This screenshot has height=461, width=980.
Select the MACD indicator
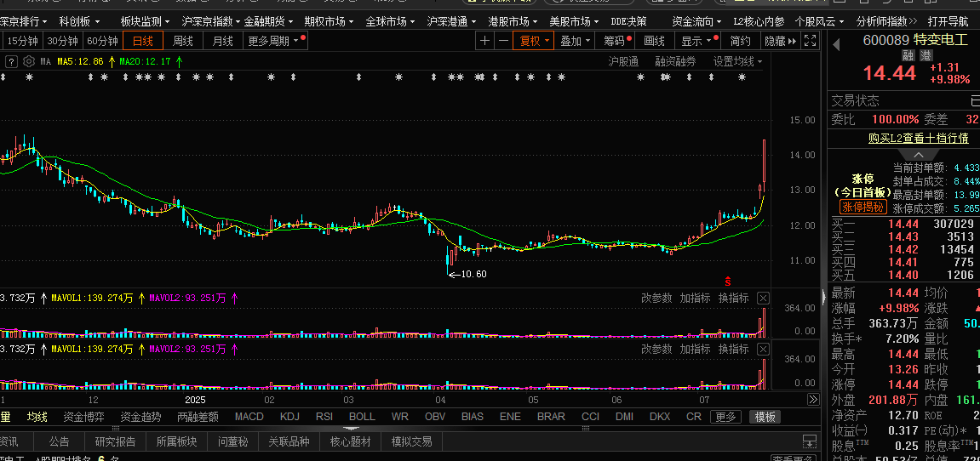(x=249, y=417)
